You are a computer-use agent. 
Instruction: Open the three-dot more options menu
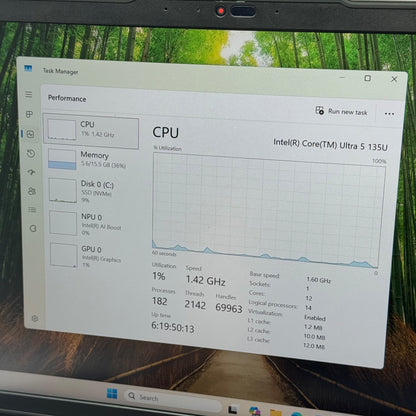point(389,114)
